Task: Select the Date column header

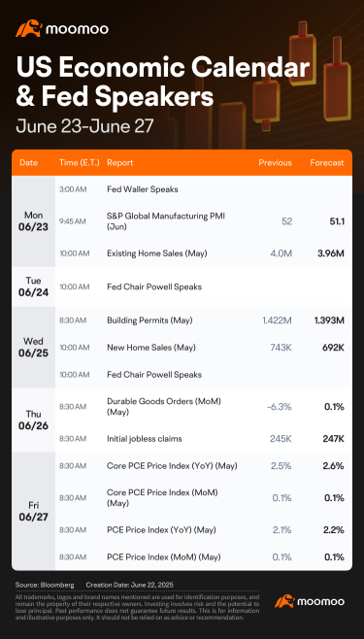Action: click(x=28, y=162)
